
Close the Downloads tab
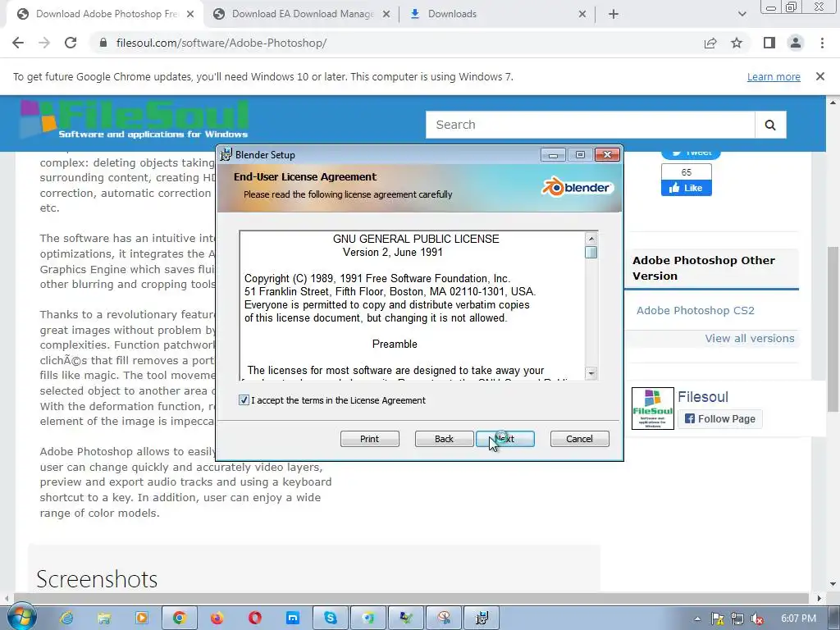coord(582,15)
